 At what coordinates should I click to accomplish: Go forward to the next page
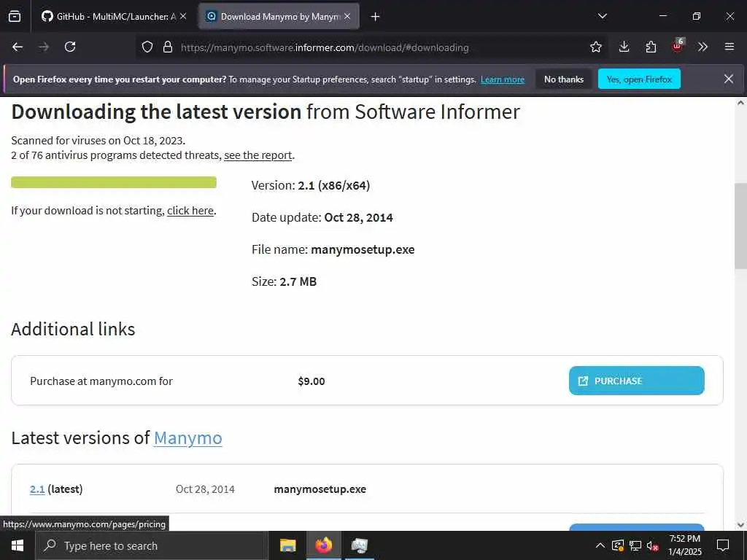[44, 47]
